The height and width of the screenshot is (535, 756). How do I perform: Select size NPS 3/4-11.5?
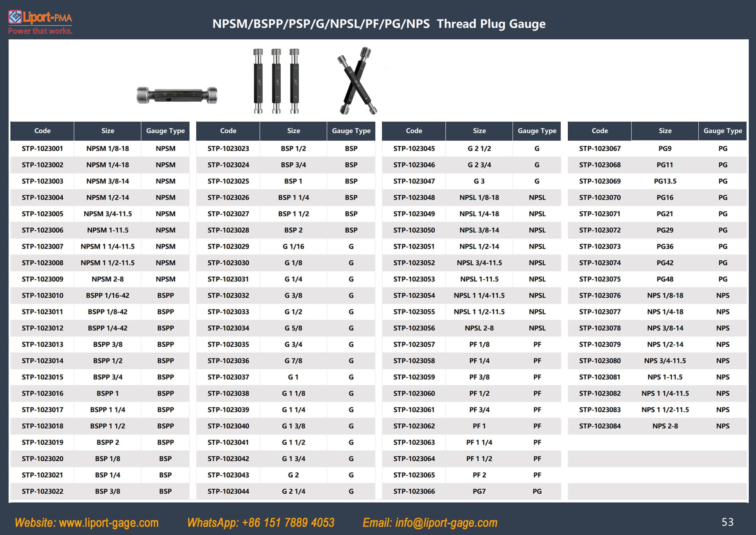pyautogui.click(x=665, y=361)
